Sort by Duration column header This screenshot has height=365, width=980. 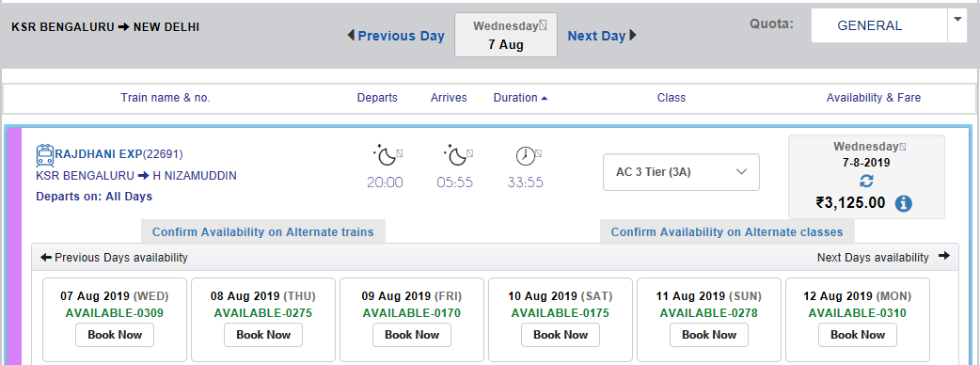click(520, 98)
